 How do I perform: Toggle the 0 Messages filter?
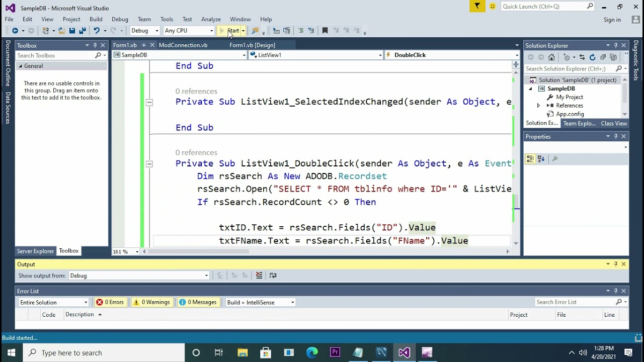[x=198, y=302]
